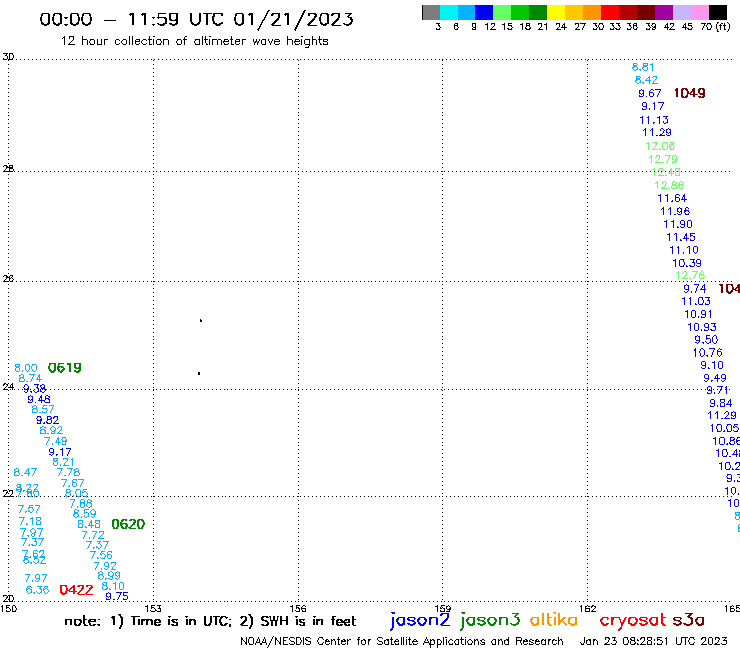Click the wave height value "7.78"
Image resolution: width=740 pixels, height=650 pixels.
point(68,472)
